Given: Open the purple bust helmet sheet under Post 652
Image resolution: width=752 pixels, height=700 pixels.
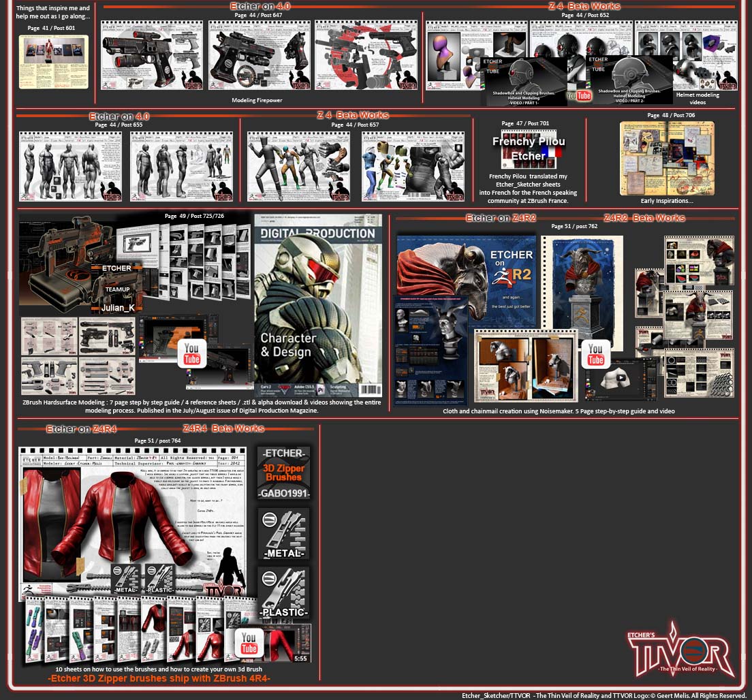Looking at the screenshot, I should (x=453, y=56).
